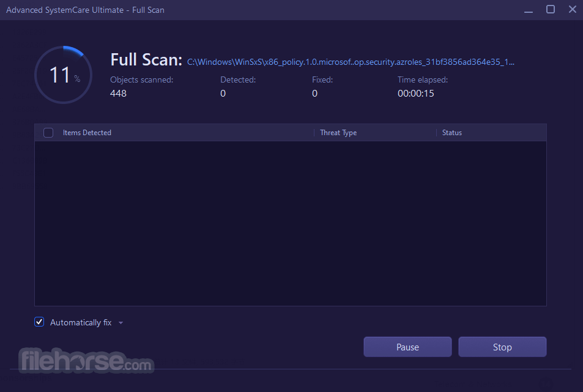Screen dimensions: 583x392
Task: Click the Time elapsed value 00:00:15
Action: pos(415,94)
